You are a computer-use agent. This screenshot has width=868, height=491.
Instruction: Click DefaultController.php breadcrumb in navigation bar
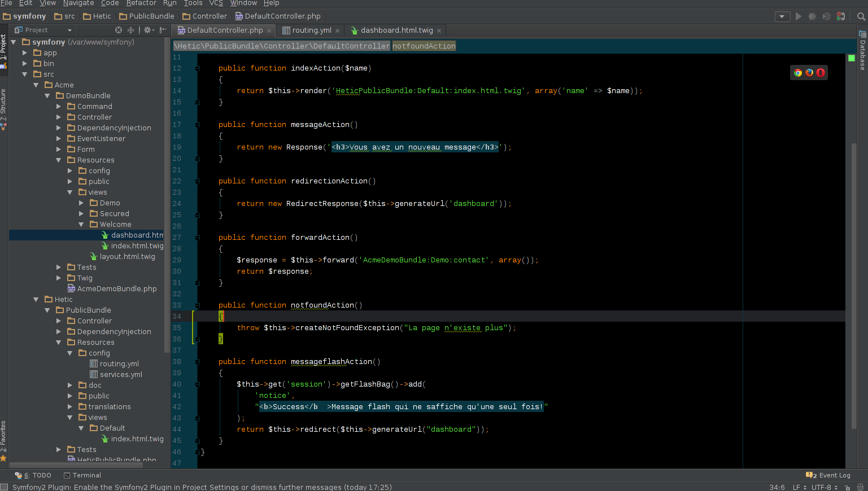tap(278, 16)
